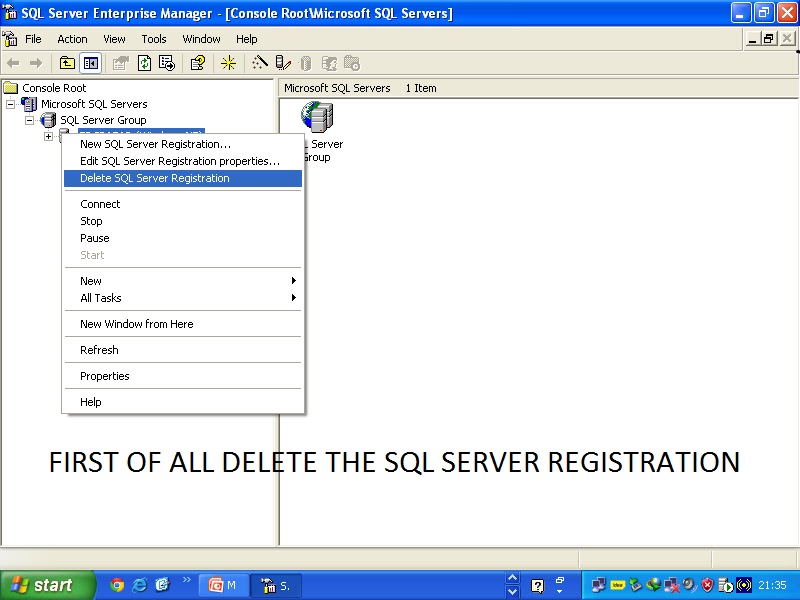Click the greyed New Job toolbar icon
The height and width of the screenshot is (600, 800).
click(352, 63)
